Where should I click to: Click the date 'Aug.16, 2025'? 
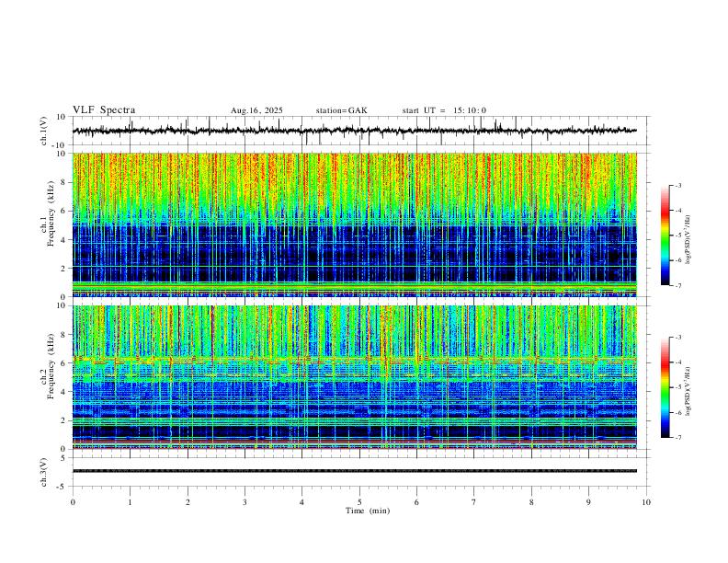pyautogui.click(x=256, y=110)
